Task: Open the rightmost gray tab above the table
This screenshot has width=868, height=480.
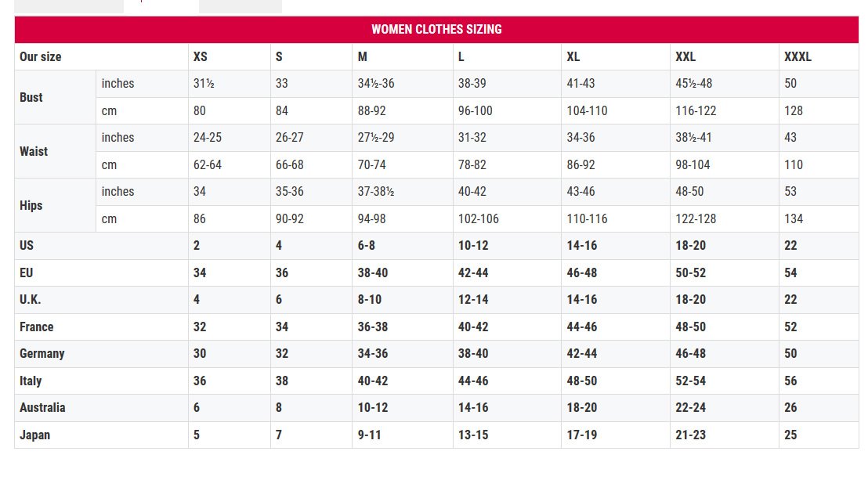Action: tap(240, 6)
